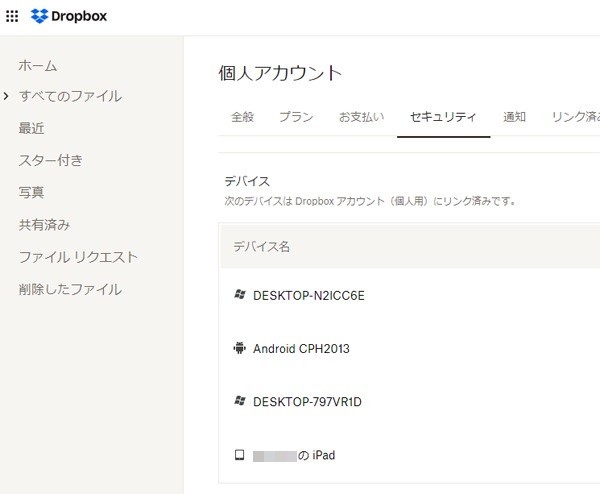Screen dimensions: 600x494
Task: Click the セキュリティ tab
Action: (443, 117)
